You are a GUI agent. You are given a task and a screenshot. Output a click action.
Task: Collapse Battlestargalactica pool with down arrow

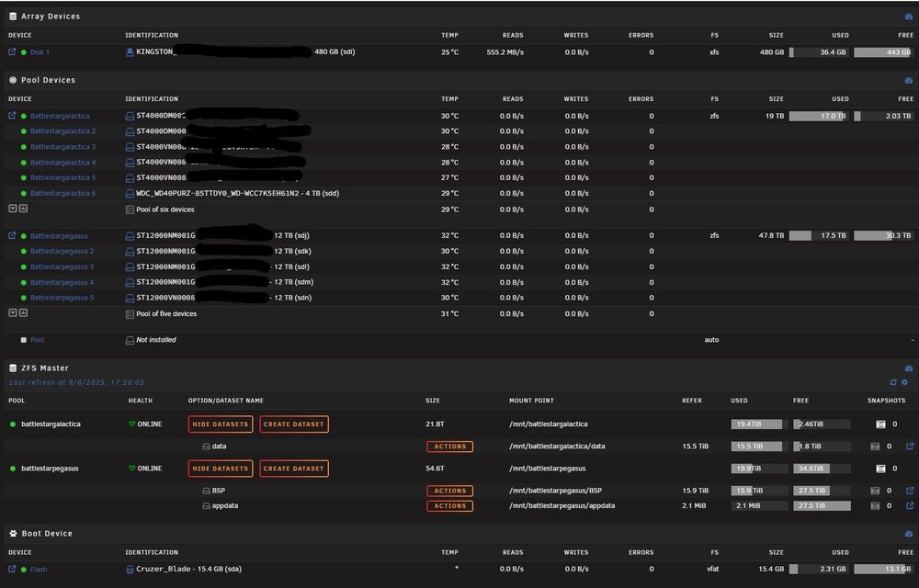tap(13, 209)
